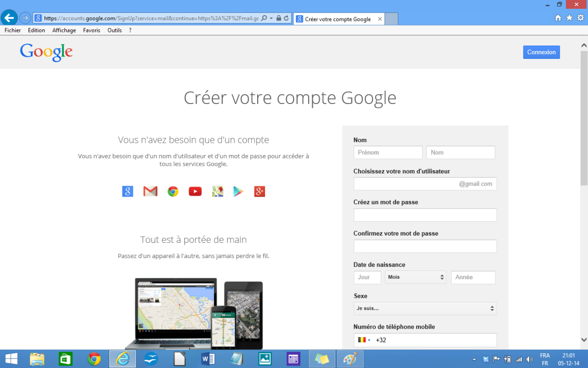Click the Prénom input field

[x=388, y=153]
